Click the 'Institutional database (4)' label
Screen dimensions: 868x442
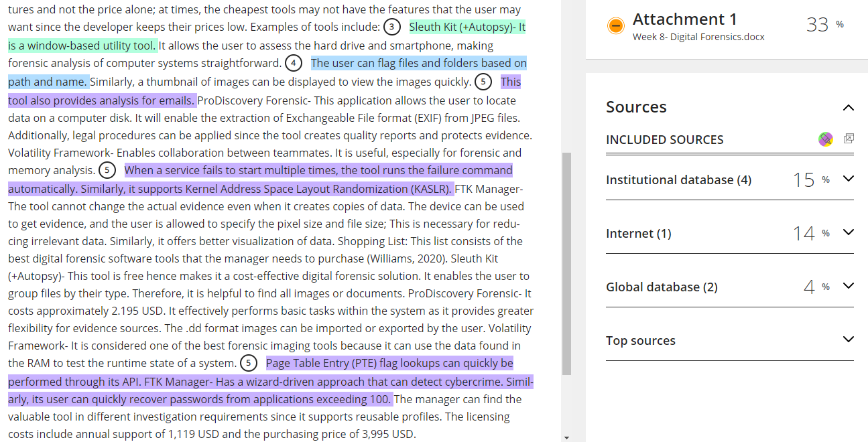click(x=679, y=179)
